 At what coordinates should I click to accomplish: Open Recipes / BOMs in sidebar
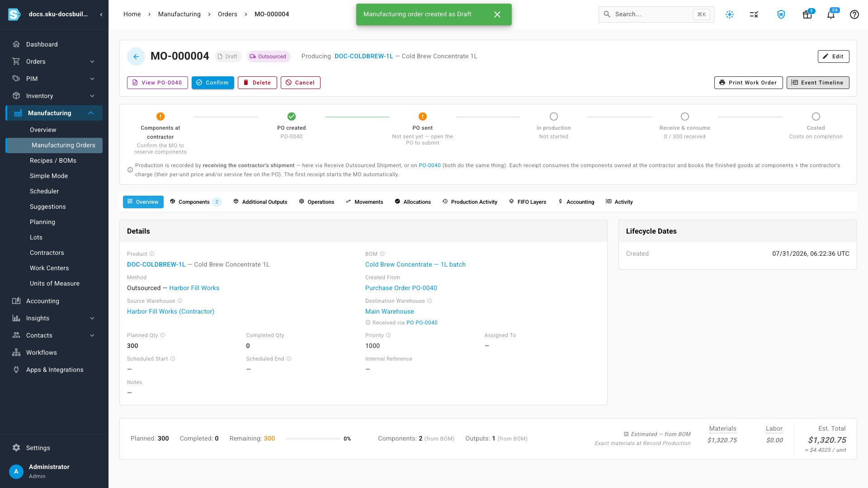point(53,160)
